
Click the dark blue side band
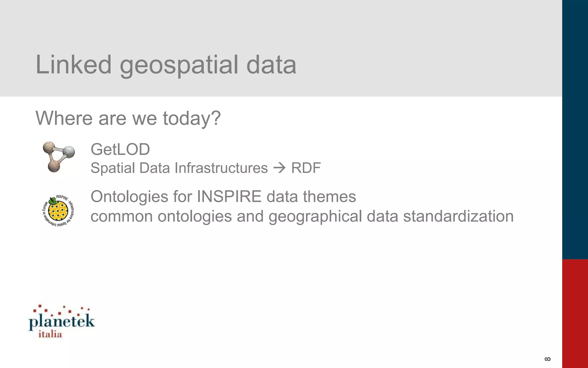(x=575, y=129)
